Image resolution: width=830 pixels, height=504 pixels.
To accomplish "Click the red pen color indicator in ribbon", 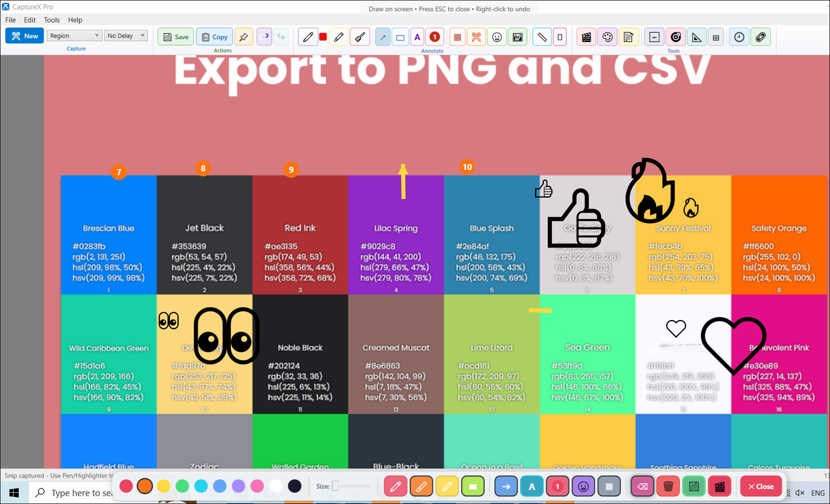I will point(323,37).
